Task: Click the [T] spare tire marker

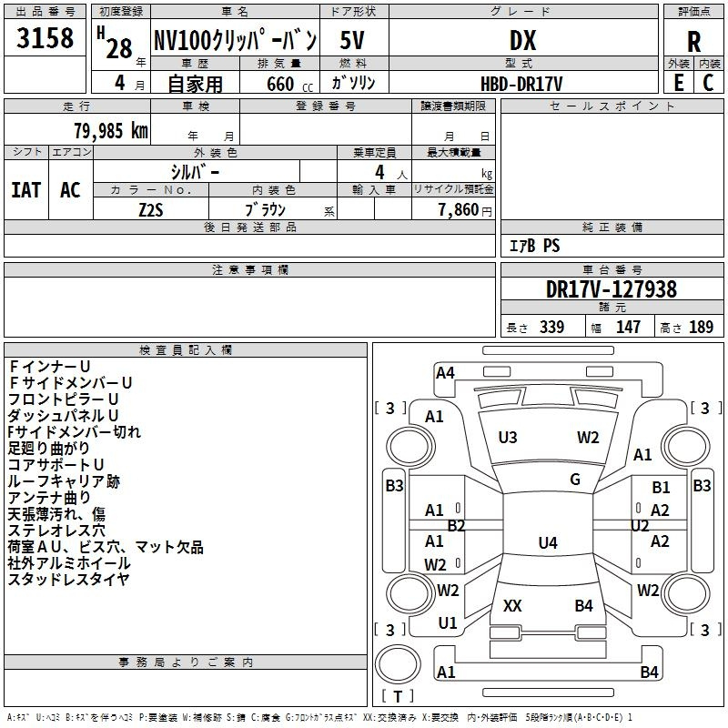Action: point(397,696)
